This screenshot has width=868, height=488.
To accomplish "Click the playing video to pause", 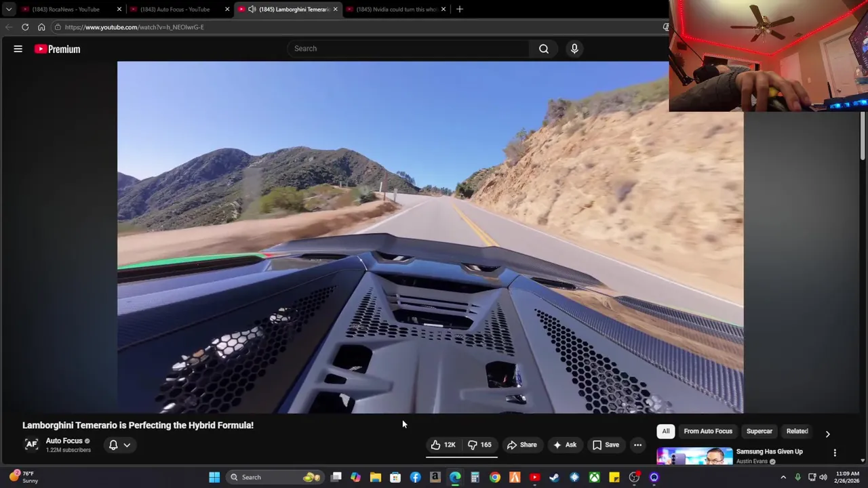I will click(430, 237).
